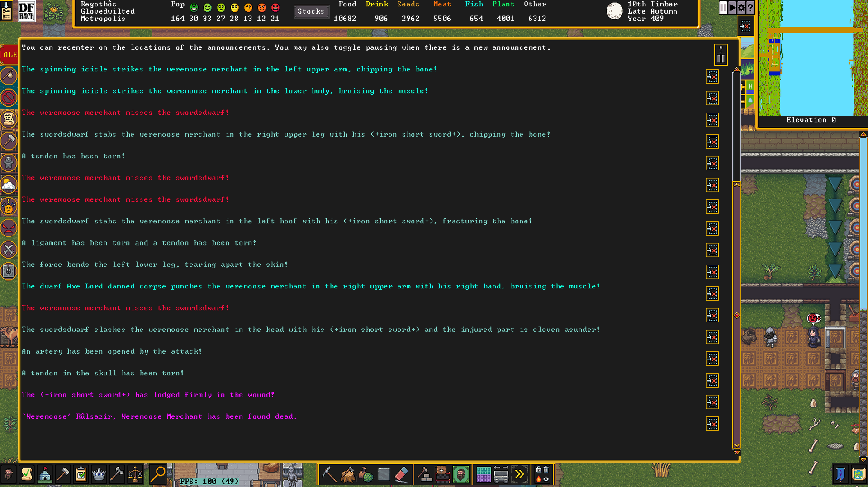Recenter on 'A tendon has been torn!' announcement
Screen dimensions: 868x487
coord(712,163)
